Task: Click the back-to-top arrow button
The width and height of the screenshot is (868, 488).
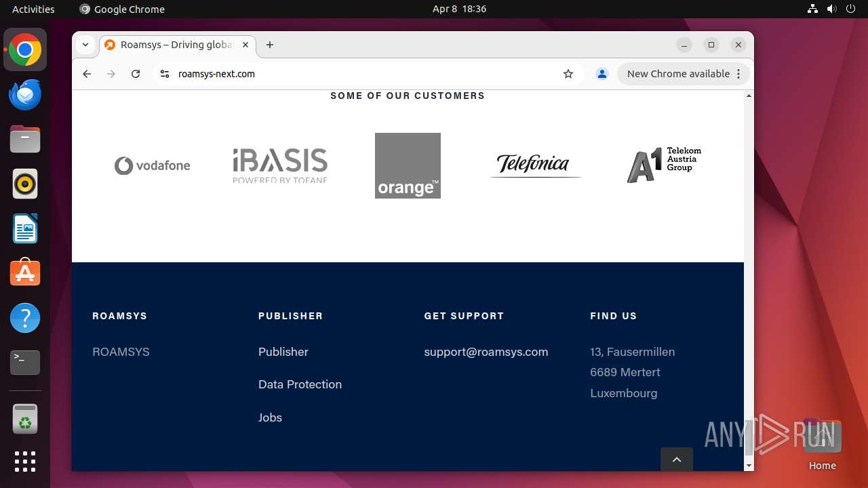Action: point(677,460)
